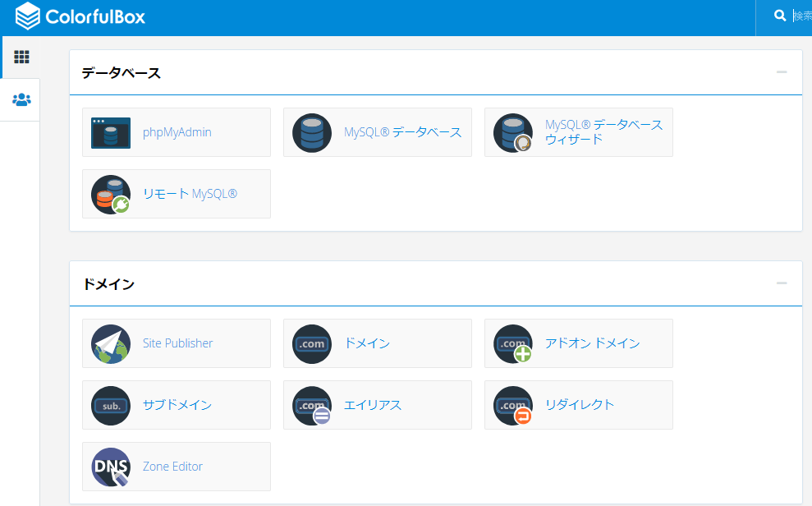Image resolution: width=812 pixels, height=506 pixels.
Task: Open the リモート MySQL icon
Action: point(111,194)
